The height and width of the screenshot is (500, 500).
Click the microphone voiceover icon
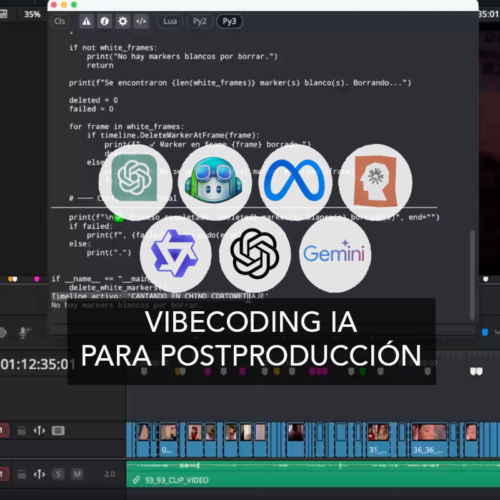click(x=23, y=332)
